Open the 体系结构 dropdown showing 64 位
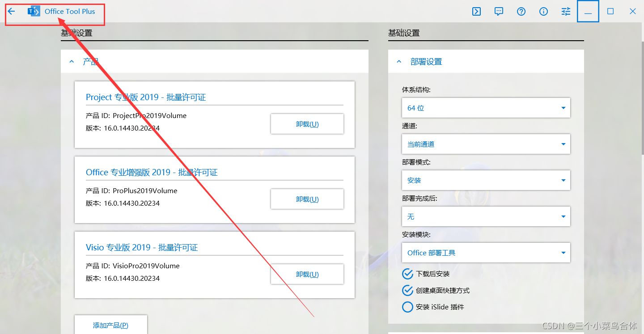 pos(486,108)
